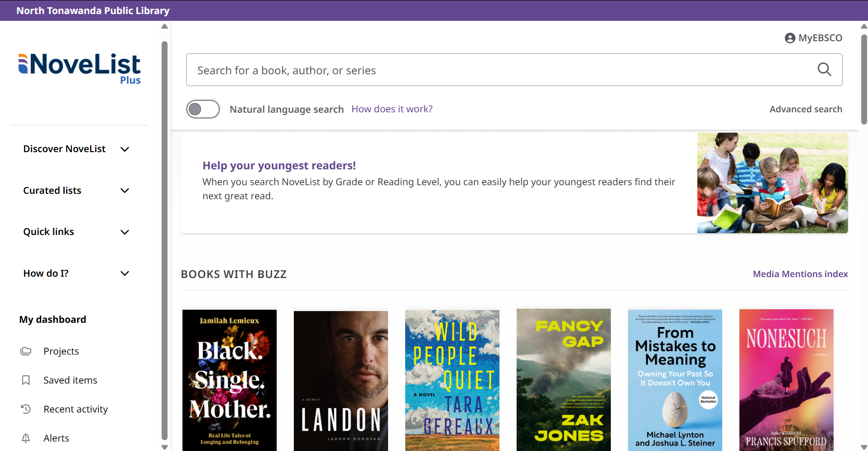Click main page scrollbar down arrow
Screen dimensions: 868x451
(x=864, y=447)
